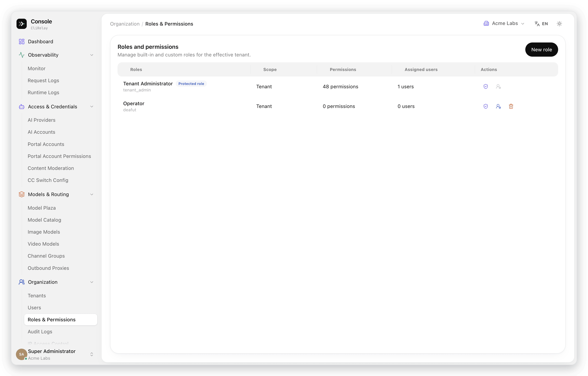Open permissions shield for Tenant Administrator
Image resolution: width=588 pixels, height=376 pixels.
tap(486, 87)
